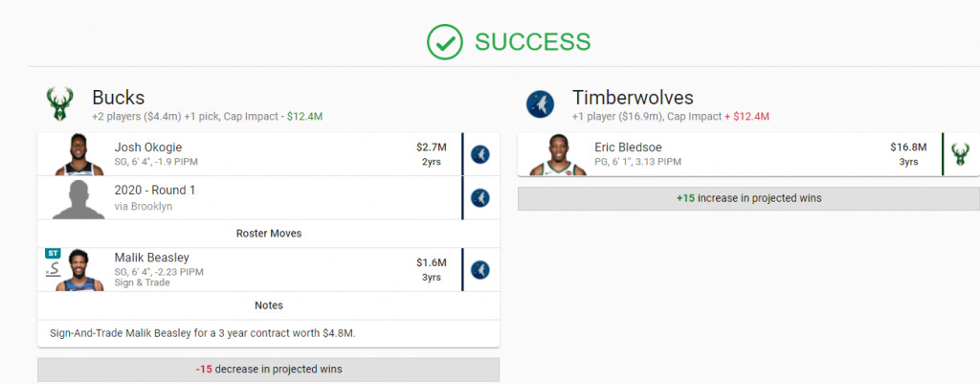Select the Josh Okogie name link
This screenshot has height=384, width=980.
148,147
